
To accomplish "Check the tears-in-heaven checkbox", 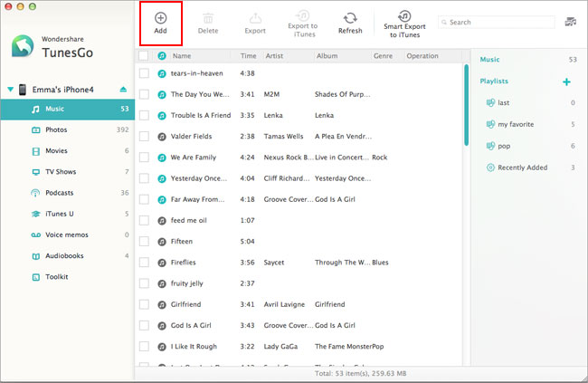I will click(x=144, y=73).
